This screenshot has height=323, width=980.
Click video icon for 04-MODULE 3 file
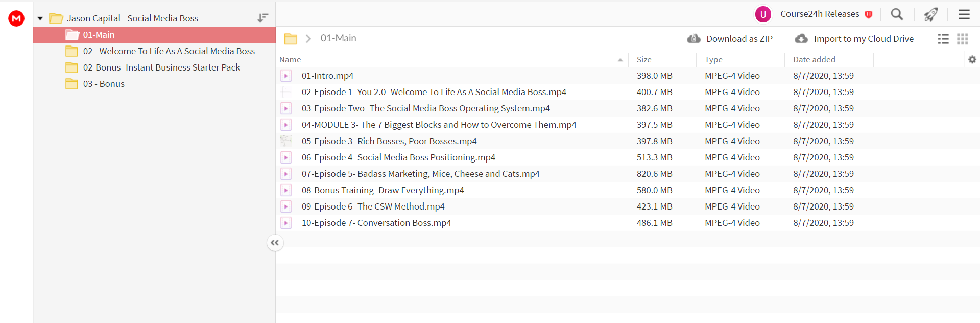pos(286,125)
